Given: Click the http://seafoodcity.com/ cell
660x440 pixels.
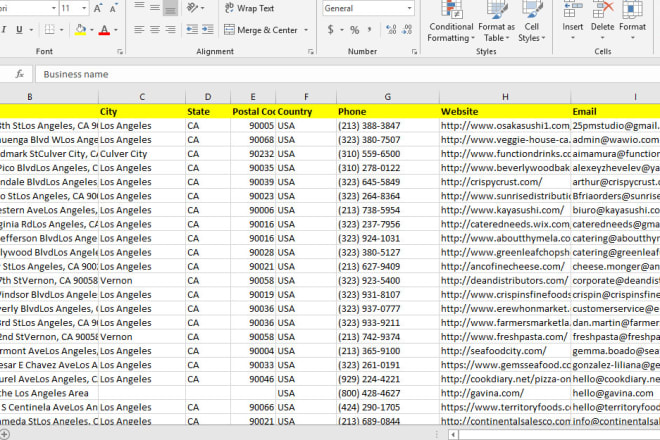Looking at the screenshot, I should 505,351.
